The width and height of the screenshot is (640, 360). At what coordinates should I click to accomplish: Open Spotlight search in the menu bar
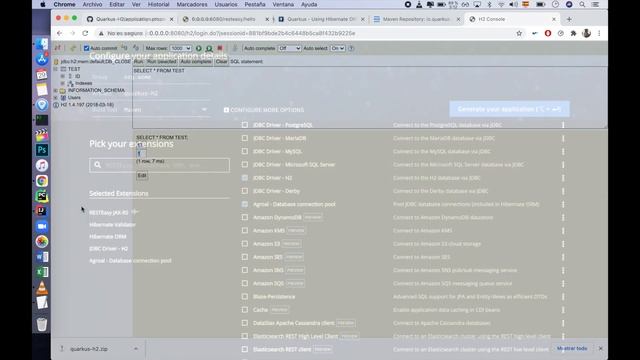coord(582,4)
